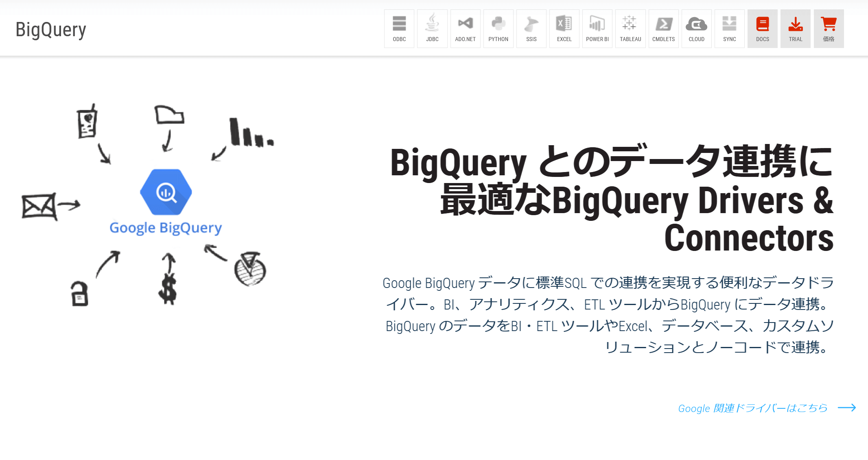The width and height of the screenshot is (868, 460).
Task: Select the JDBC Java icon
Action: pyautogui.click(x=432, y=28)
